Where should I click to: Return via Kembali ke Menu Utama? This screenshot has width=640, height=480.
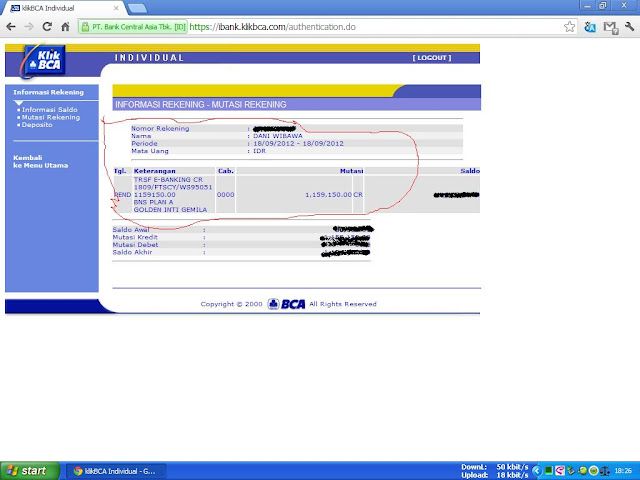(40, 162)
